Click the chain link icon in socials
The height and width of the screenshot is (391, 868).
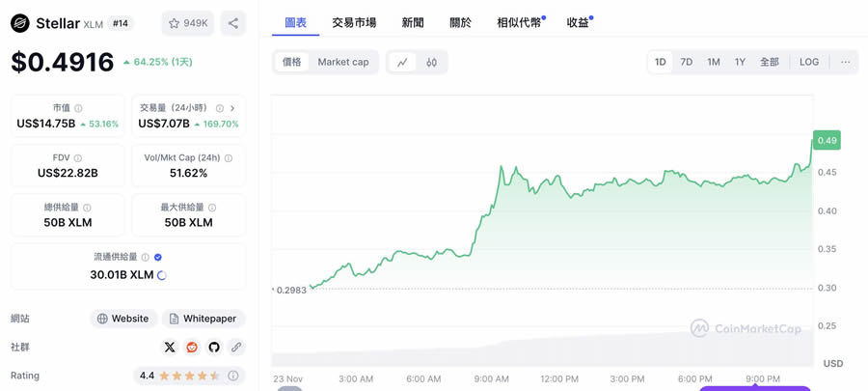(x=236, y=347)
